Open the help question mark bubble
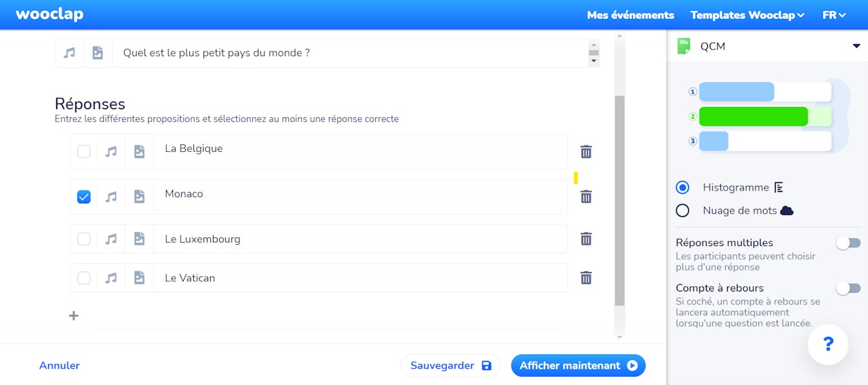This screenshot has width=868, height=385. (828, 345)
